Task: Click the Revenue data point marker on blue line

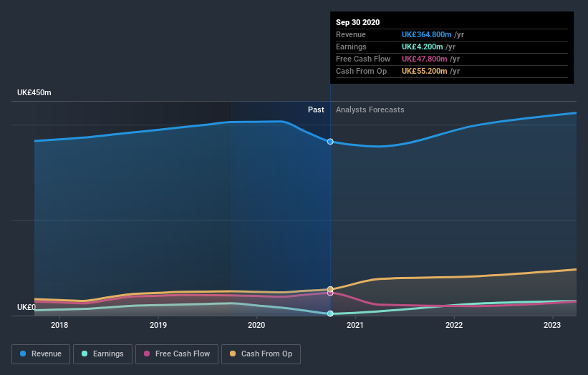Action: pyautogui.click(x=330, y=142)
